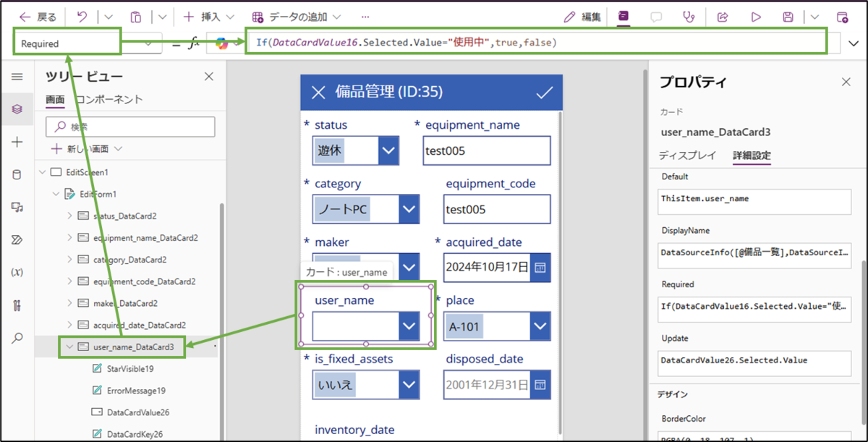The width and height of the screenshot is (868, 442).
Task: Click the purple properties panel icon
Action: point(624,17)
